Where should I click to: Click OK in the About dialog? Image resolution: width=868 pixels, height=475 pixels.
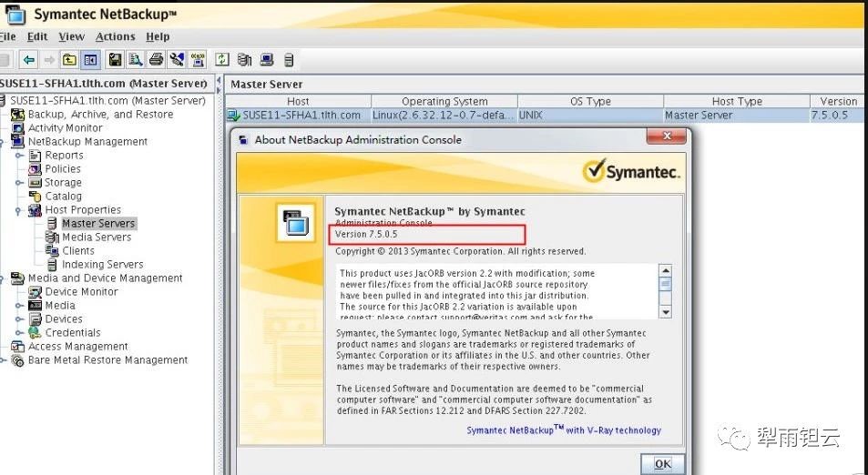point(663,464)
